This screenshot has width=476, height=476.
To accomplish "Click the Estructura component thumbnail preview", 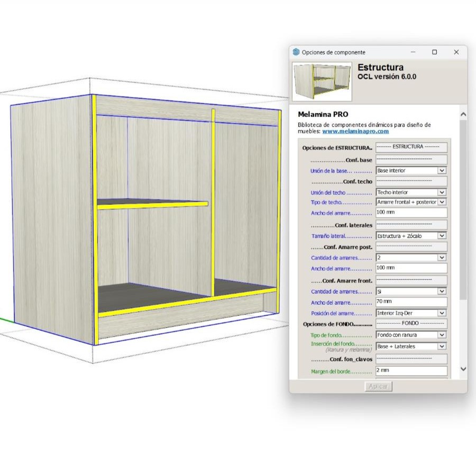I will click(322, 82).
